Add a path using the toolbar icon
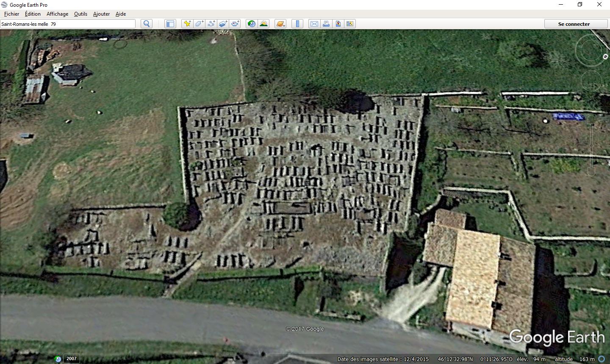This screenshot has width=610, height=364. click(211, 24)
